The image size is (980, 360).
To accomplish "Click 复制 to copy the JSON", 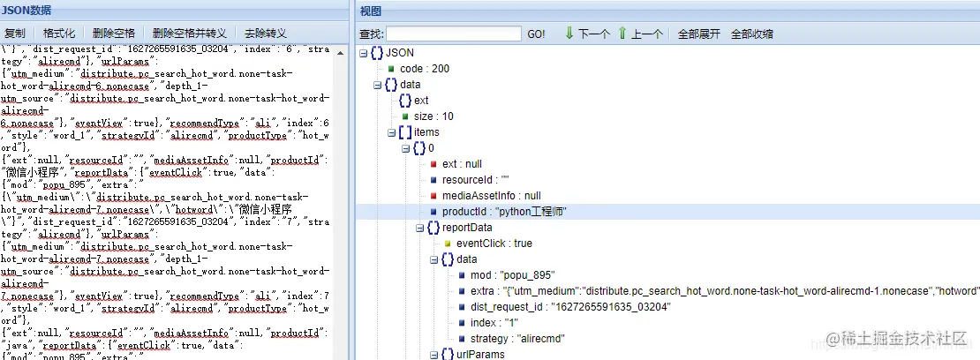I will (x=15, y=34).
